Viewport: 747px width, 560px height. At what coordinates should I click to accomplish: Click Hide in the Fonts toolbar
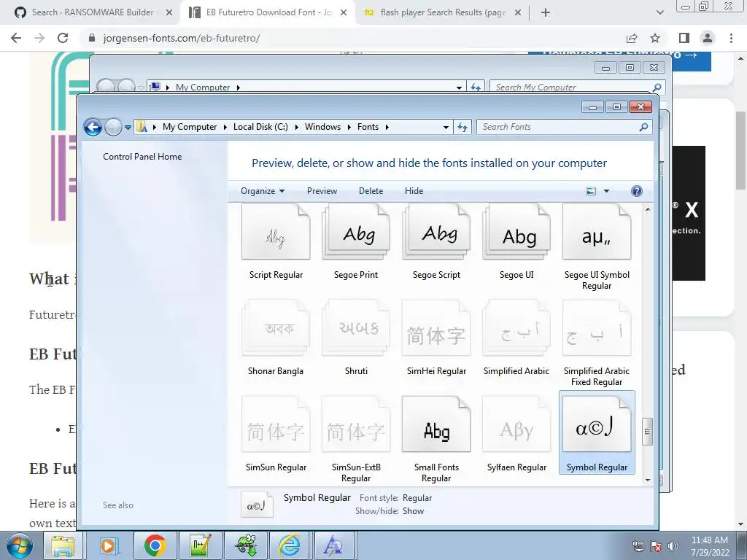414,191
